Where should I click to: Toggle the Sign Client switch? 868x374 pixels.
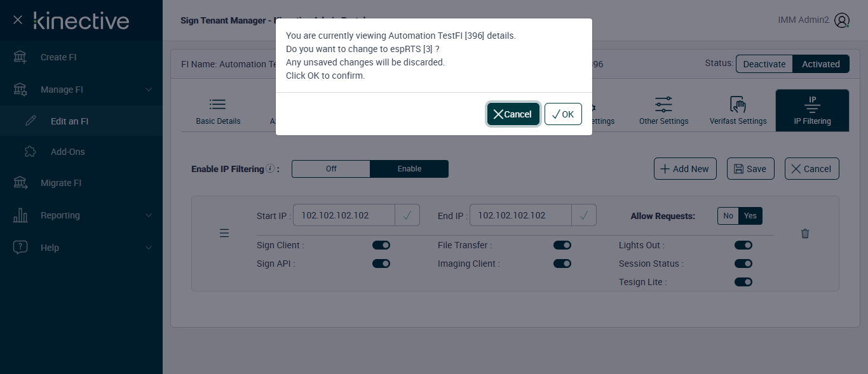[x=381, y=245]
